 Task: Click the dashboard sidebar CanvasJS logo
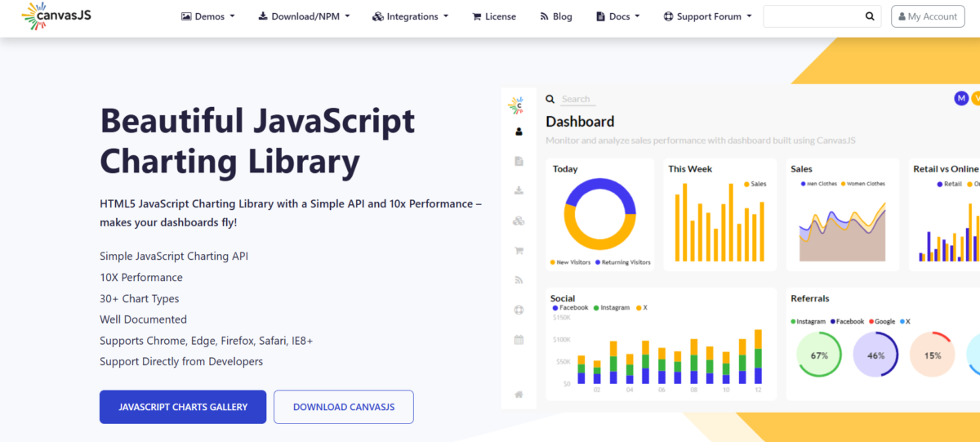tap(515, 104)
